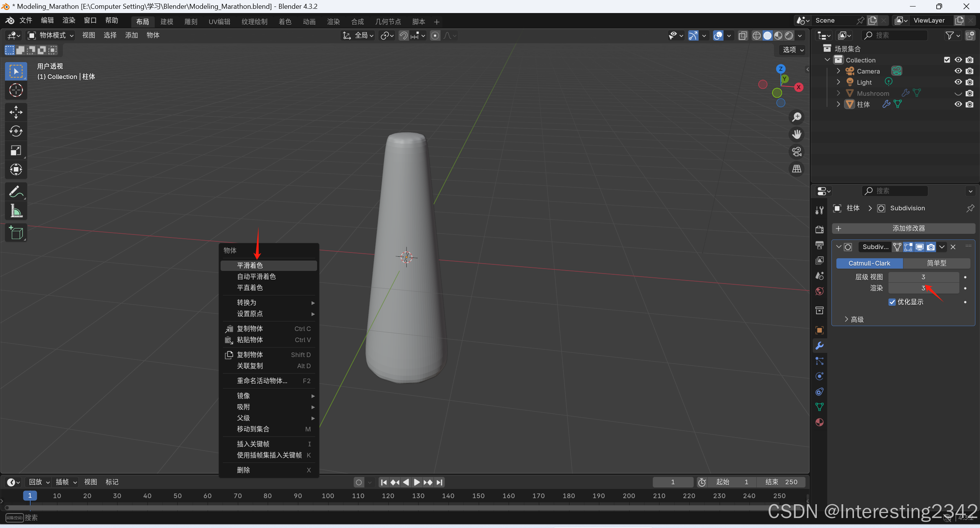980x528 pixels.
Task: Activate the Annotate pencil tool
Action: (x=16, y=192)
